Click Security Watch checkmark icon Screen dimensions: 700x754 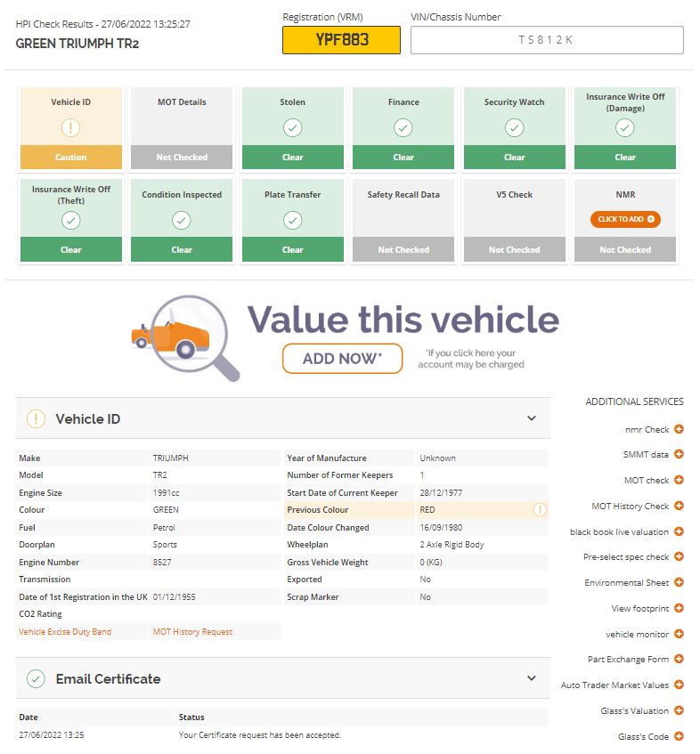514,127
